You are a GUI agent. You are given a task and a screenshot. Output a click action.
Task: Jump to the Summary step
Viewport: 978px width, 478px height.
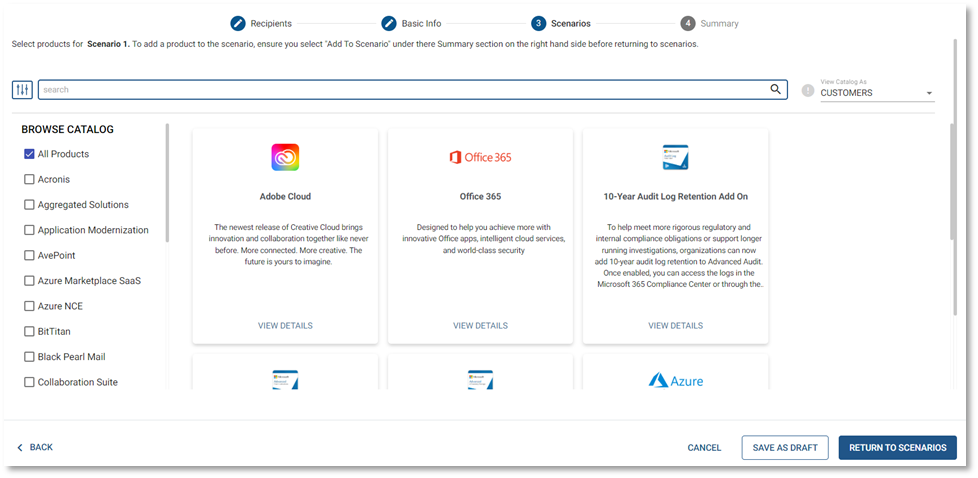[x=719, y=24]
